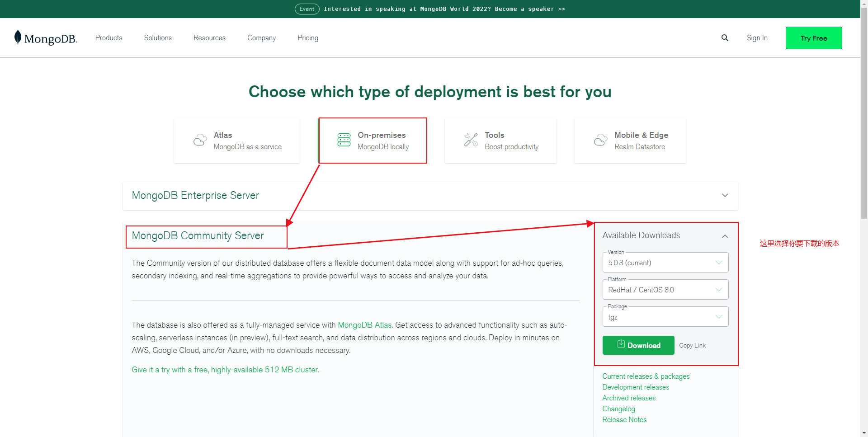Click the download arrow icon on Download button
Image resolution: width=868 pixels, height=437 pixels.
(621, 344)
